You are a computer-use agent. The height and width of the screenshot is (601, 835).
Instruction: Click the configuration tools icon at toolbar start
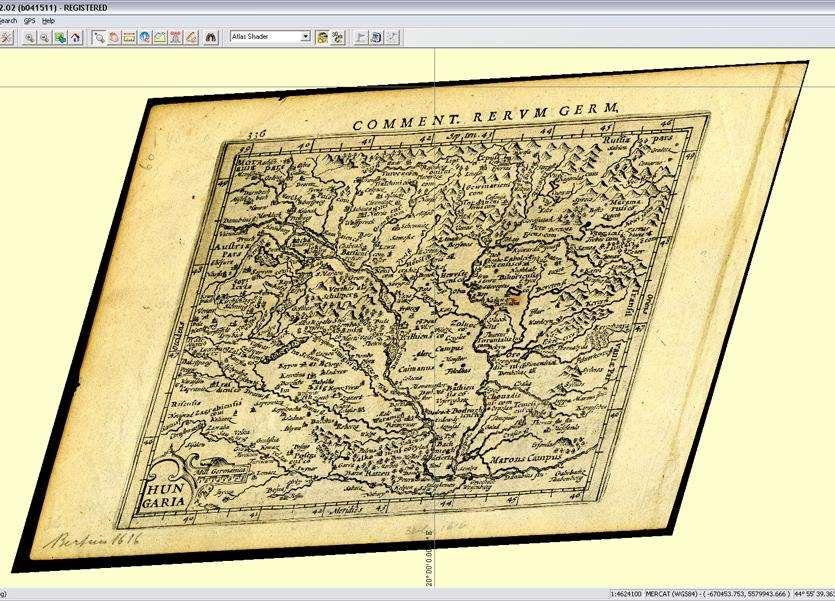[x=6, y=37]
